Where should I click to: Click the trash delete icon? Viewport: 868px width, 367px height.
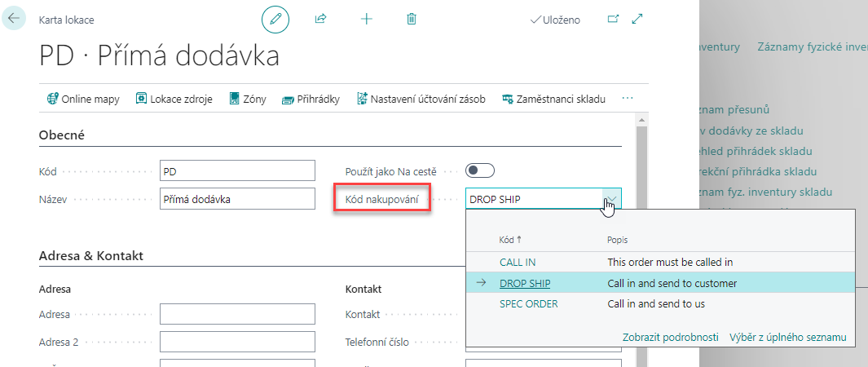[x=412, y=19]
